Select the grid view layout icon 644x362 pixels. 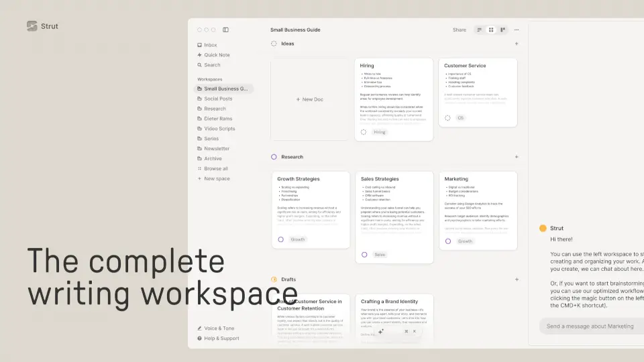(x=491, y=29)
